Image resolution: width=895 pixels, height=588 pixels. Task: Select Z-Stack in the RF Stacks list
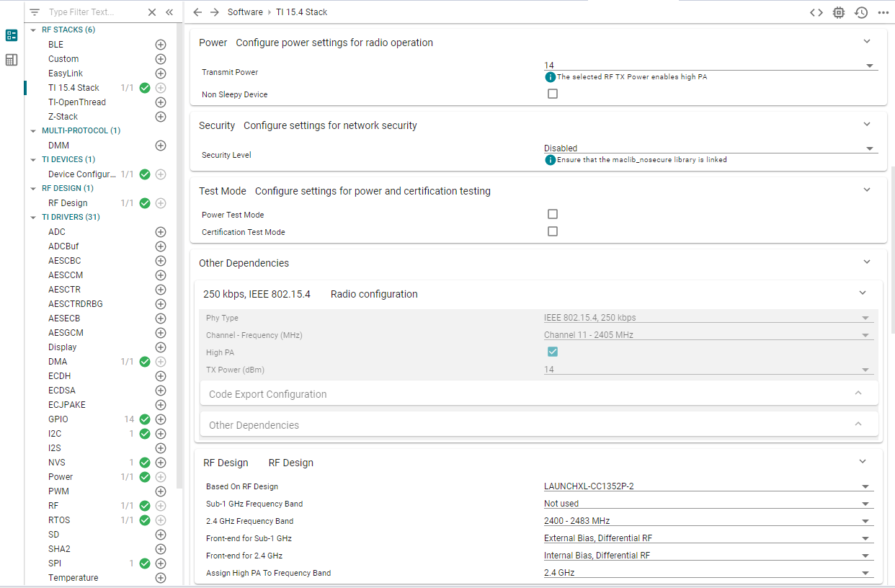[x=63, y=117]
